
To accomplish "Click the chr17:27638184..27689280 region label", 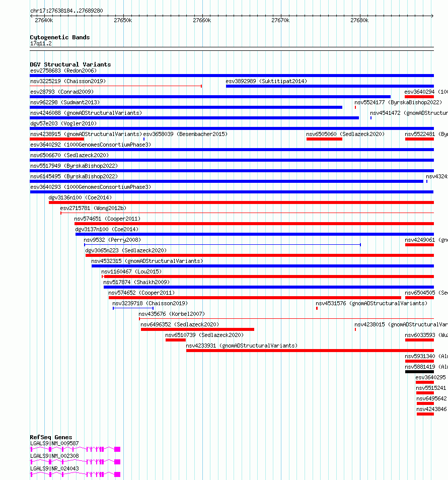I will [x=66, y=11].
